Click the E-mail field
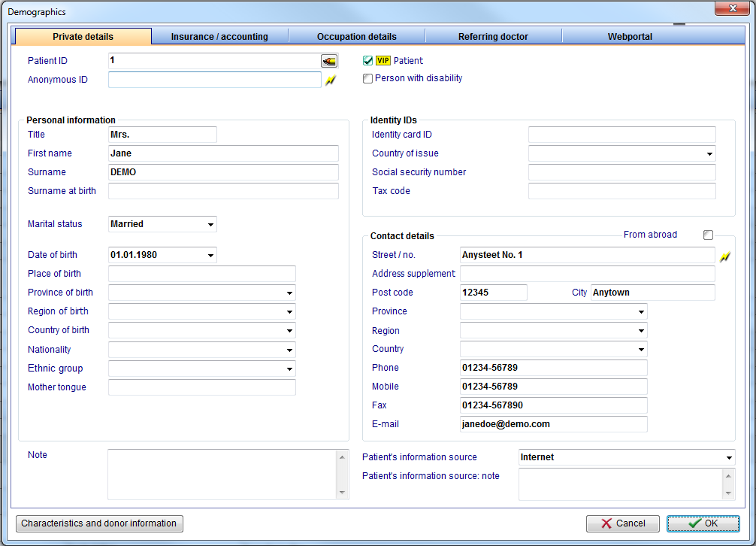The width and height of the screenshot is (756, 546). [x=554, y=424]
